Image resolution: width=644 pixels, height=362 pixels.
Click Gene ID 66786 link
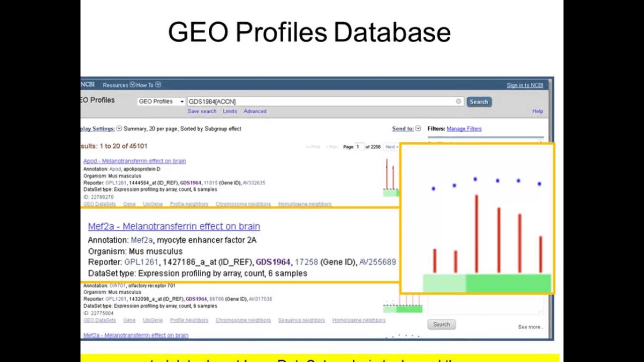point(216,299)
